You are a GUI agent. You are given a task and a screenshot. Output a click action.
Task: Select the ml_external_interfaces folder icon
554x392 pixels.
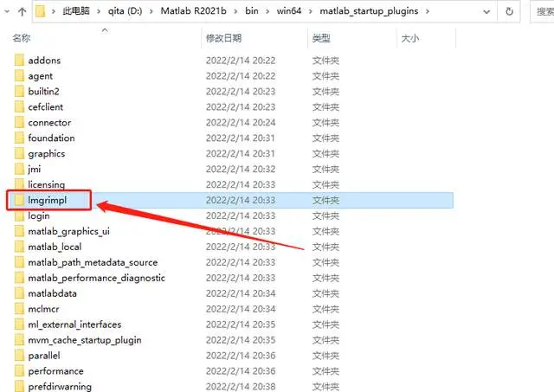pyautogui.click(x=19, y=325)
